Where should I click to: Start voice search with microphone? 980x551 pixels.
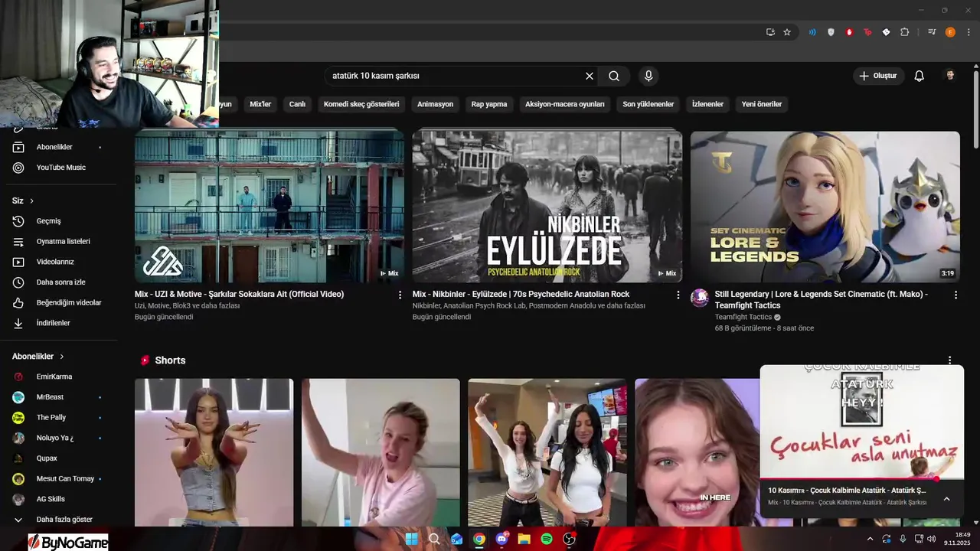(x=648, y=76)
